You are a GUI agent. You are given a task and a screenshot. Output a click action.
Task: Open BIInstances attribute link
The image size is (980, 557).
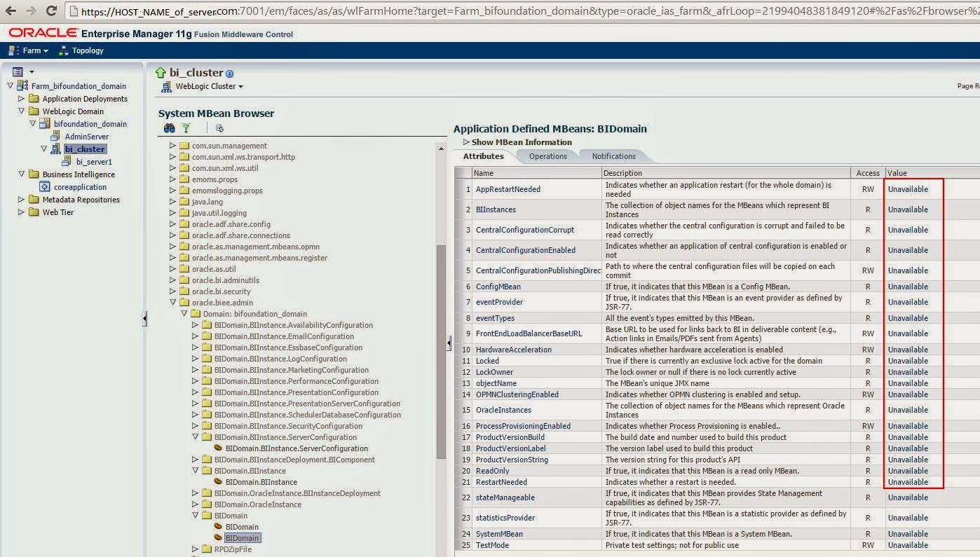(496, 209)
